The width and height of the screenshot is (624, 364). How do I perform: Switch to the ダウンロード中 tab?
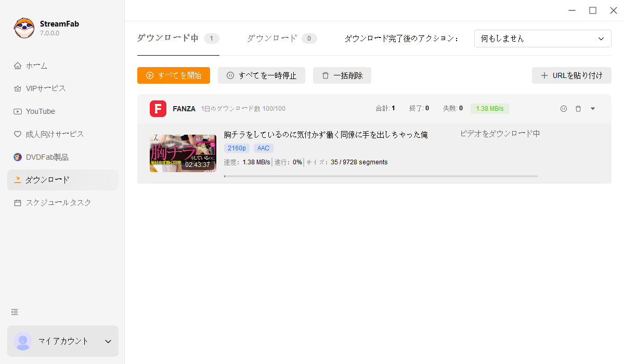[x=167, y=38]
